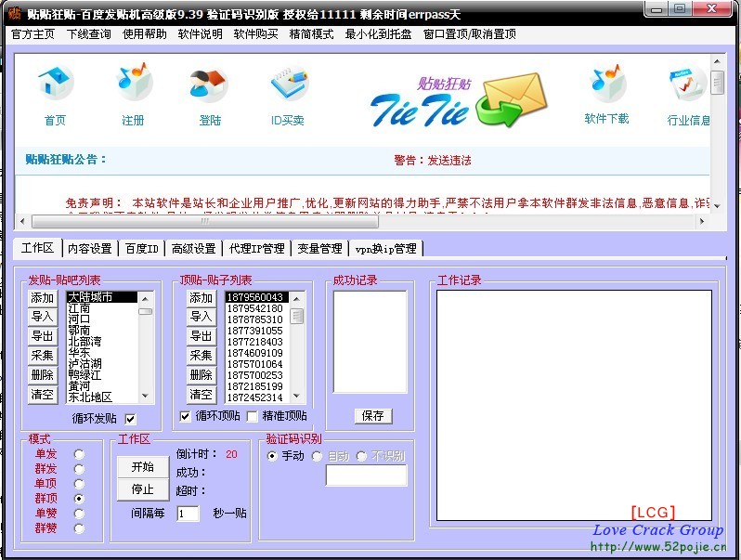Click the app icon in title bar
The image size is (741, 560).
point(14,13)
